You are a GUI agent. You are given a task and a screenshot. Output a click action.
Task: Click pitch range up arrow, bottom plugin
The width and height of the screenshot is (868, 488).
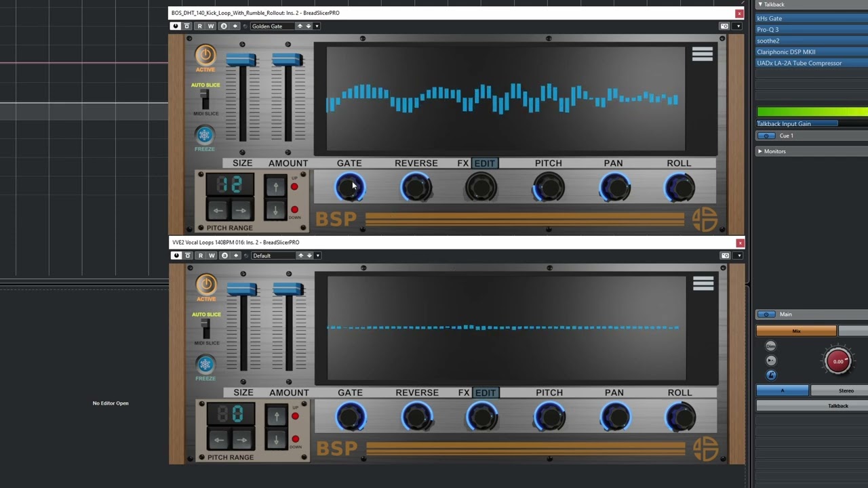(x=276, y=415)
